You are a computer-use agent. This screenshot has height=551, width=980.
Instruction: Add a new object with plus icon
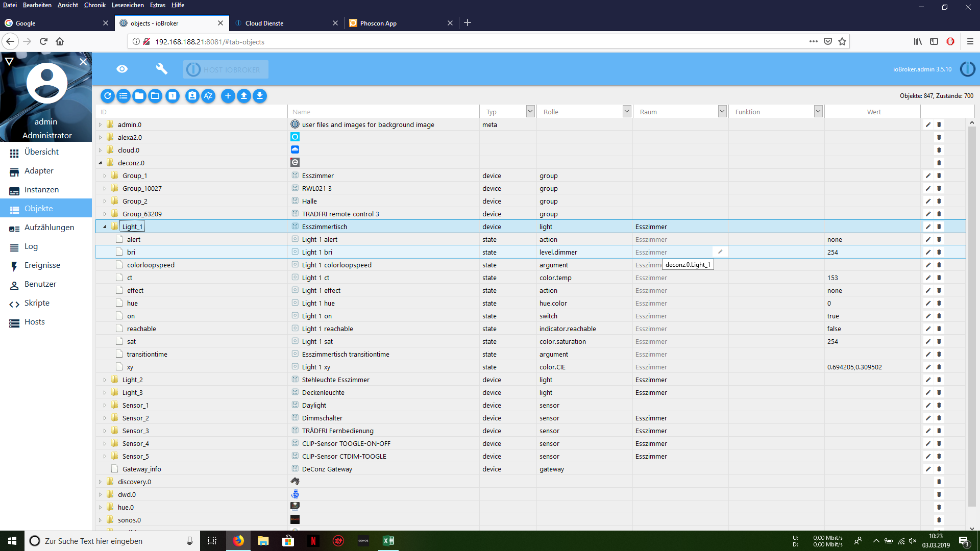coord(228,96)
